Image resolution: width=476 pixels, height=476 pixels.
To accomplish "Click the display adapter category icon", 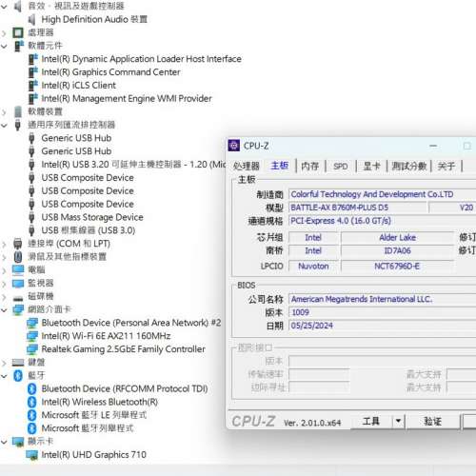I will [x=18, y=442].
